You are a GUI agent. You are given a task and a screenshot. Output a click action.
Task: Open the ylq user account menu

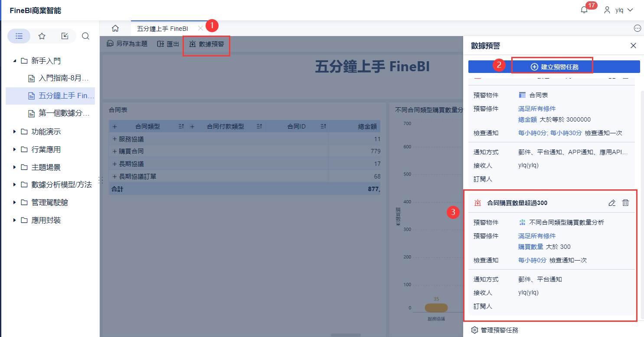[619, 10]
